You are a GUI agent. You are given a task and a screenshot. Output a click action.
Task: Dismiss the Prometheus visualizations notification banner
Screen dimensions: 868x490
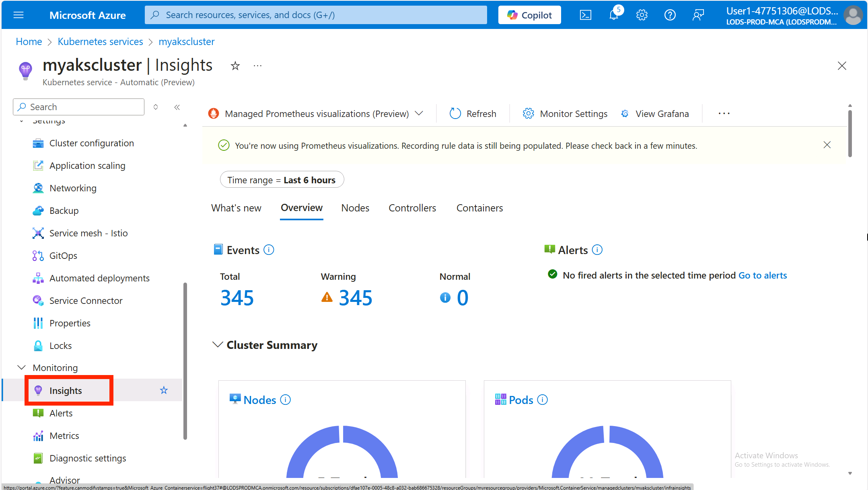click(x=827, y=145)
